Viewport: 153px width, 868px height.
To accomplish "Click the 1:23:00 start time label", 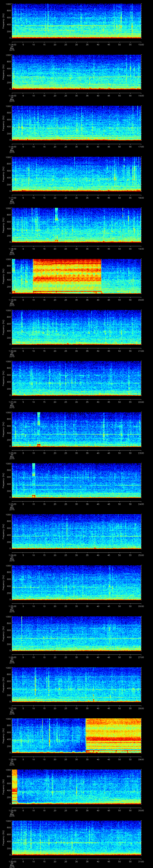I will pos(12,504).
